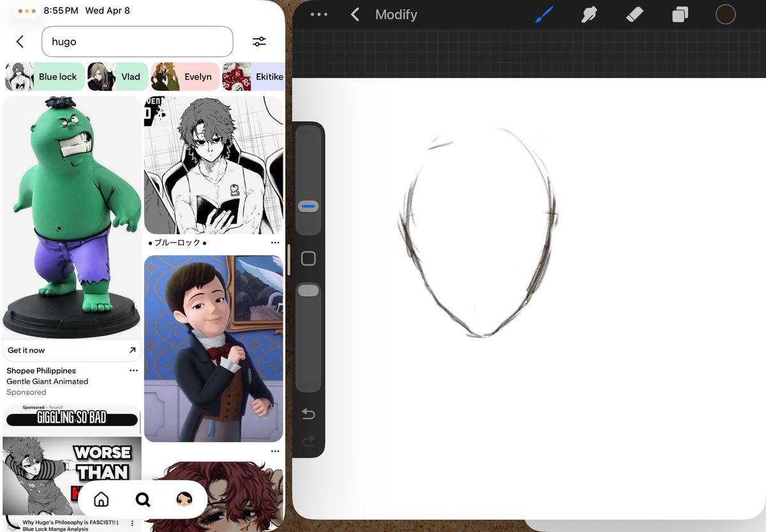
Task: Select the Brush tool in Procreate
Action: click(544, 14)
